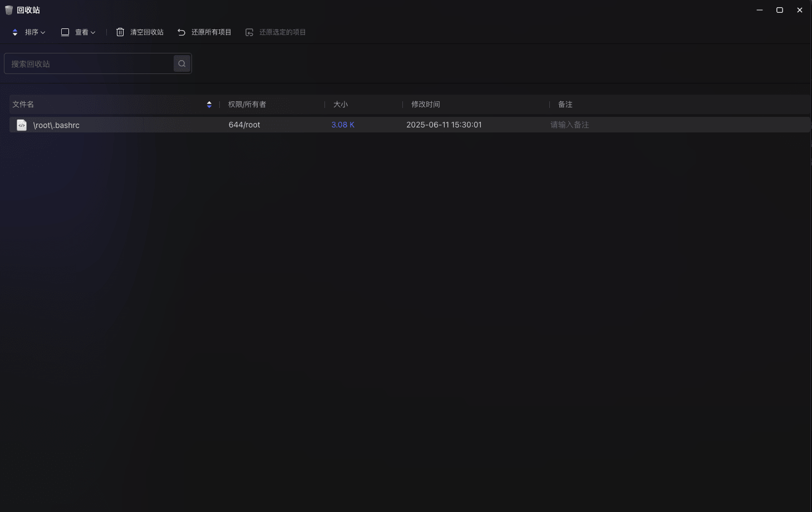Expand the chevron next to 排序
The image size is (812, 512).
[43, 32]
